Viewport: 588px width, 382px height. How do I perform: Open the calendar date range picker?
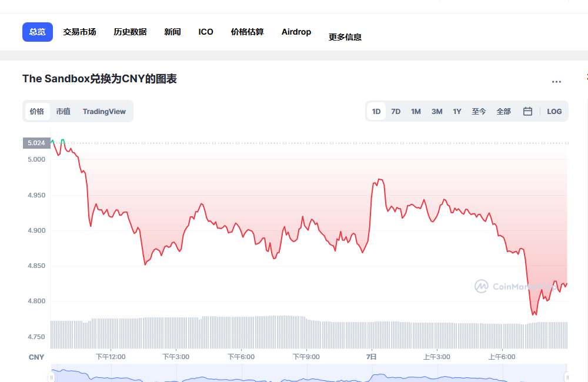click(x=527, y=111)
